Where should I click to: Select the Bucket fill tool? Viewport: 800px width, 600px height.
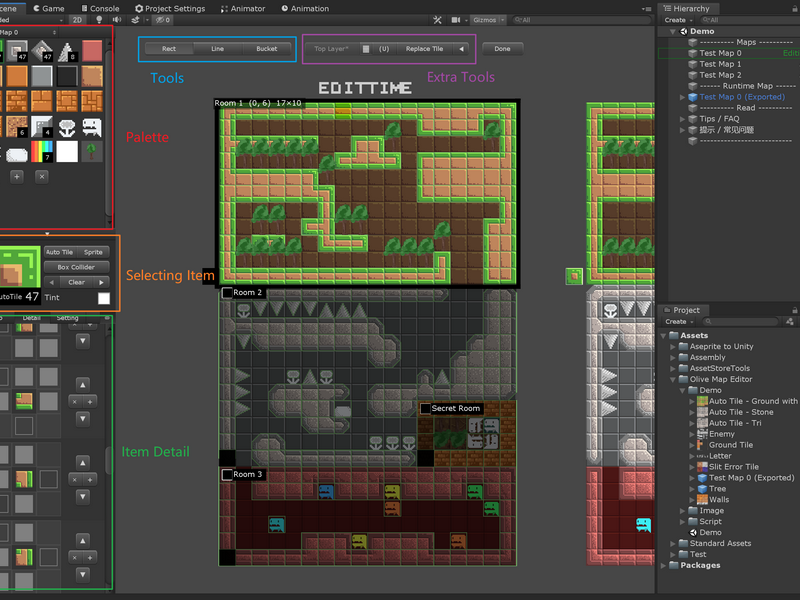tap(267, 49)
